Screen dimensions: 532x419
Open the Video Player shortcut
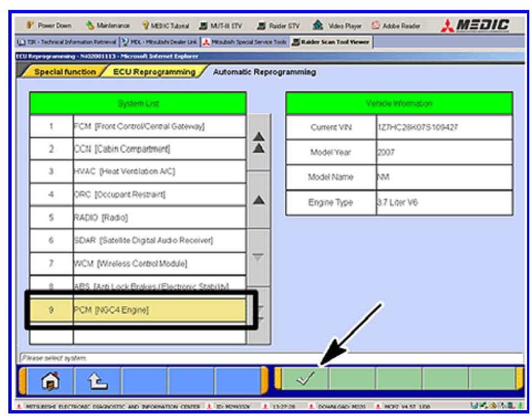coord(339,26)
